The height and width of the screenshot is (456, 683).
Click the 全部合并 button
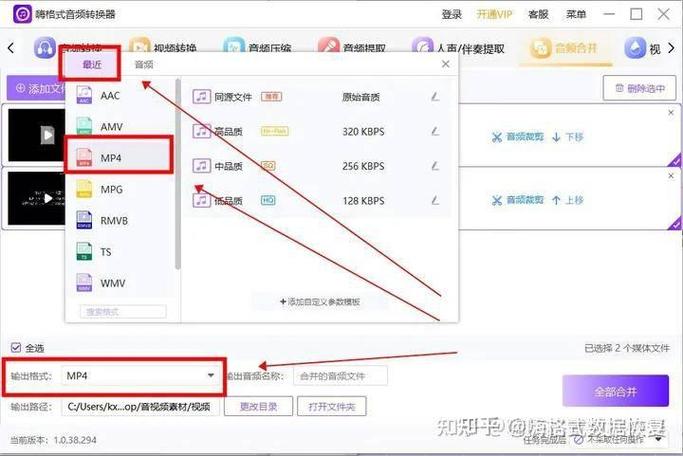[x=615, y=391]
